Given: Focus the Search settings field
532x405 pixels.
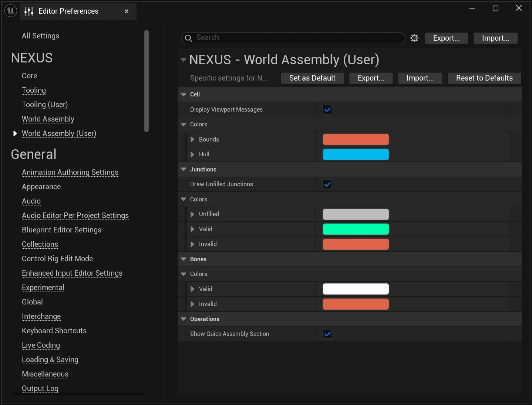Looking at the screenshot, I should click(293, 38).
